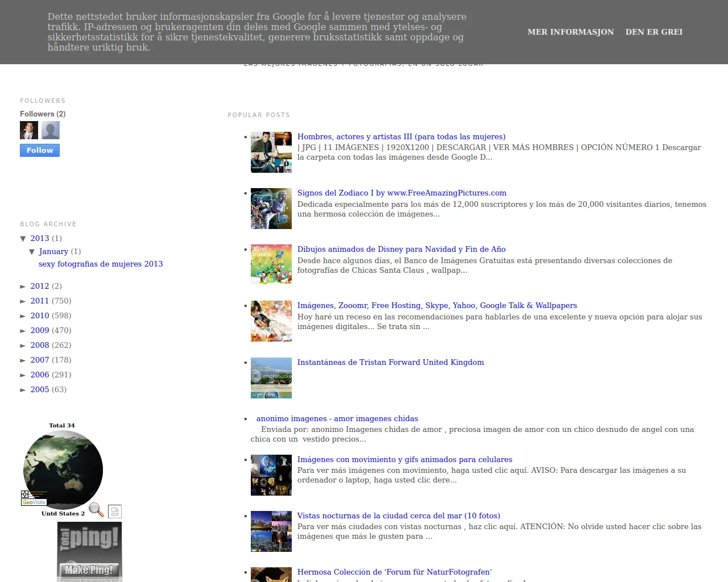Open the second follower's silhouette avatar
The height and width of the screenshot is (582, 728).
point(51,130)
